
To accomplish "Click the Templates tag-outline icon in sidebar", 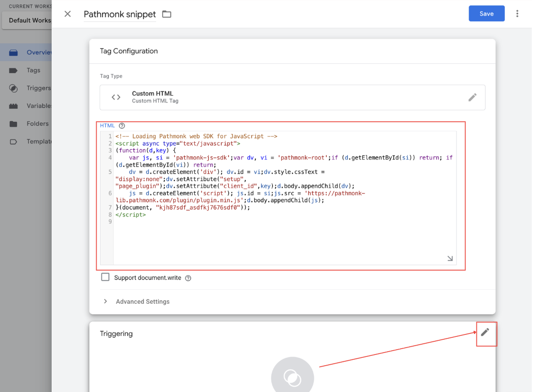I will (x=13, y=141).
